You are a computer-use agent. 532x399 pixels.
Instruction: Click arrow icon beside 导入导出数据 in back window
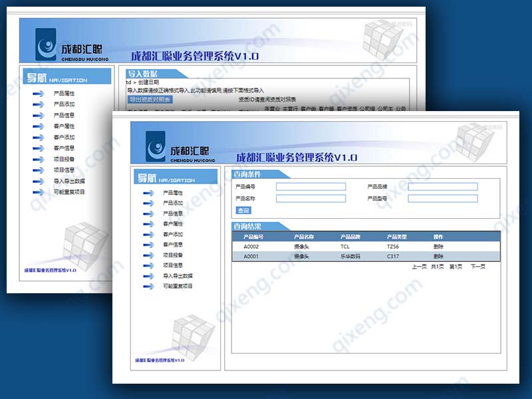[x=39, y=181]
